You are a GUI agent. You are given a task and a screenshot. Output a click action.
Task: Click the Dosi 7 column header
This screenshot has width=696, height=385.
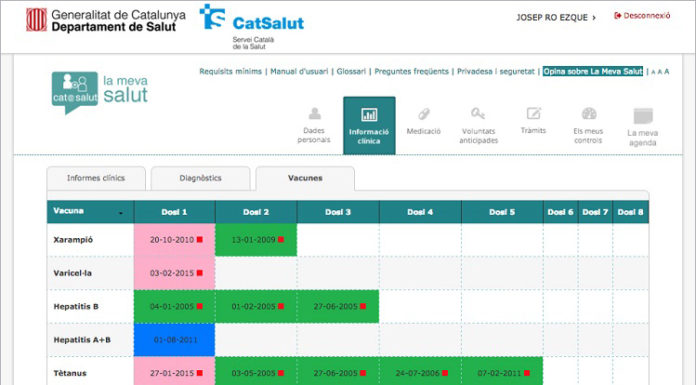click(x=595, y=212)
